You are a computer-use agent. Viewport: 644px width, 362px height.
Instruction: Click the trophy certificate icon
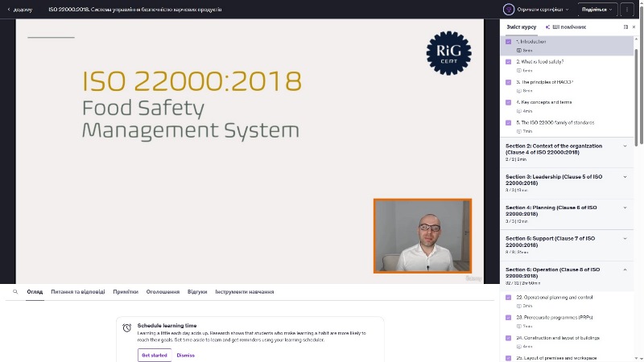509,9
